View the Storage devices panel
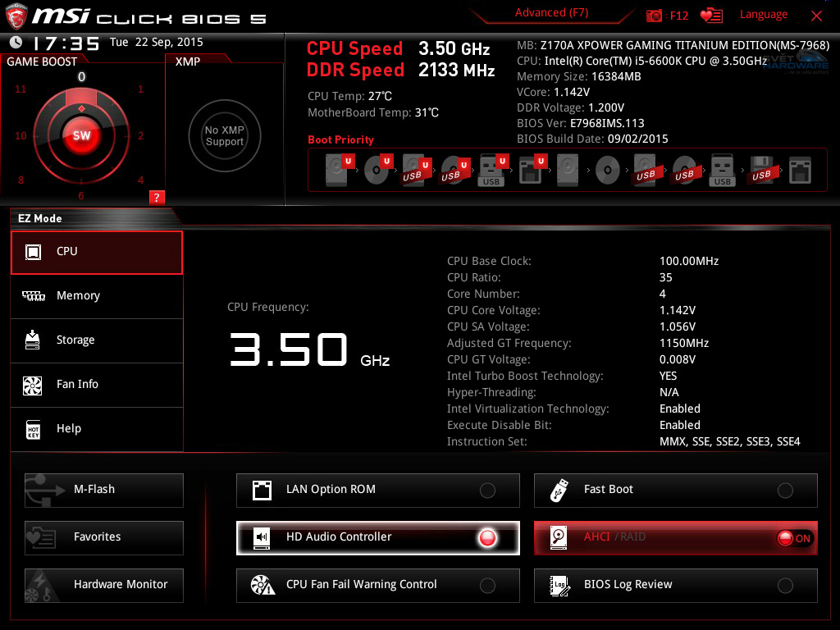 tap(96, 340)
